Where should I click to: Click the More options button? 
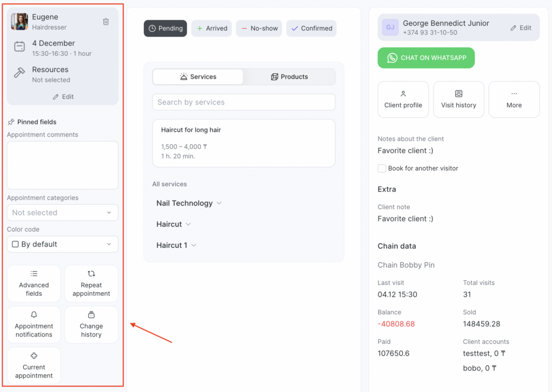(514, 99)
